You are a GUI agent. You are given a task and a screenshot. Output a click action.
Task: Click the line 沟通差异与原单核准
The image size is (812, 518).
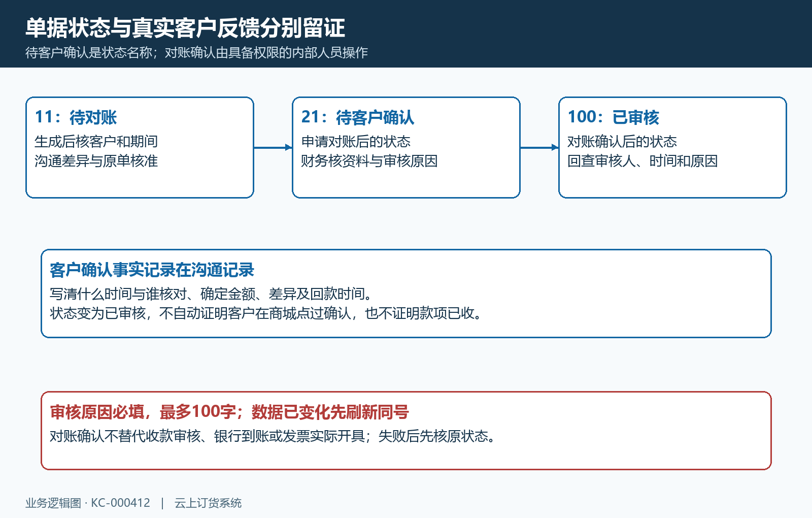click(x=96, y=161)
